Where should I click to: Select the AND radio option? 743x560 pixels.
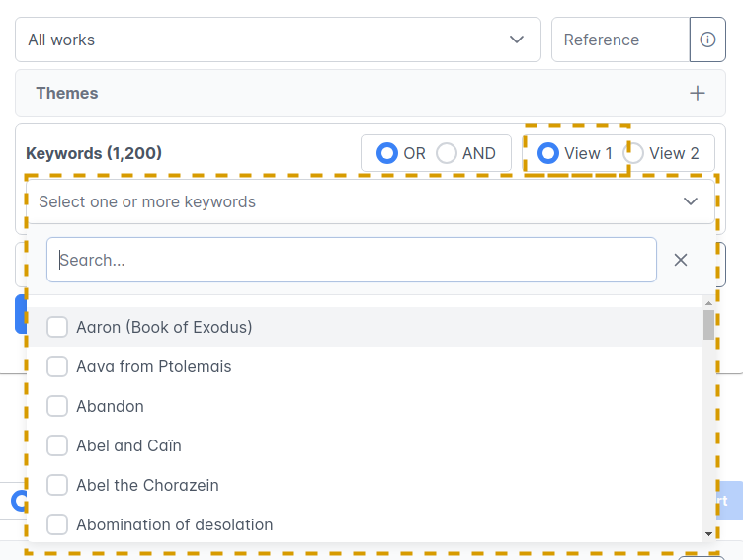click(x=447, y=153)
